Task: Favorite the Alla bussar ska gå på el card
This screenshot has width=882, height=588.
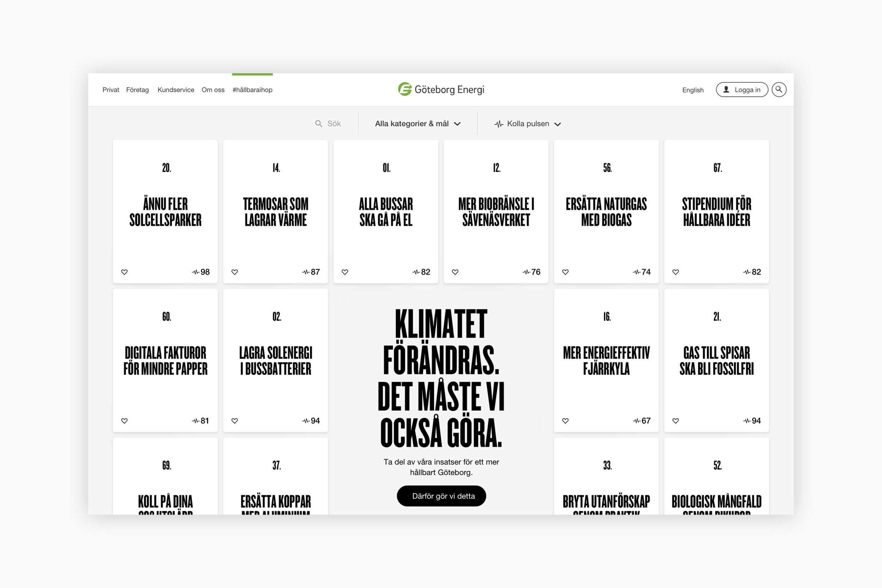Action: (345, 272)
